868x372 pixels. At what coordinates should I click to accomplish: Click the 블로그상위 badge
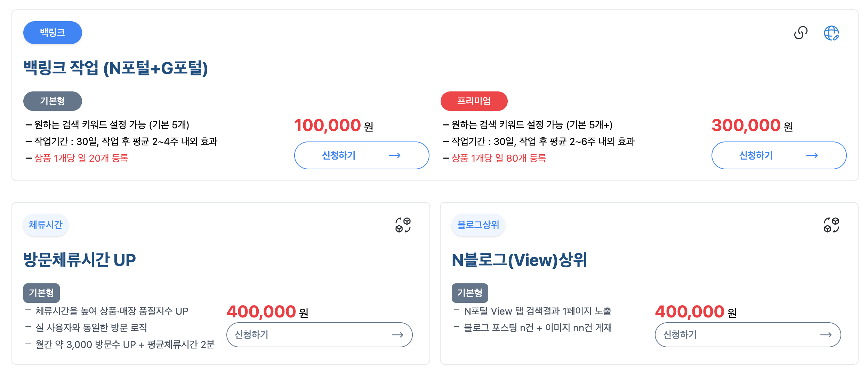478,225
